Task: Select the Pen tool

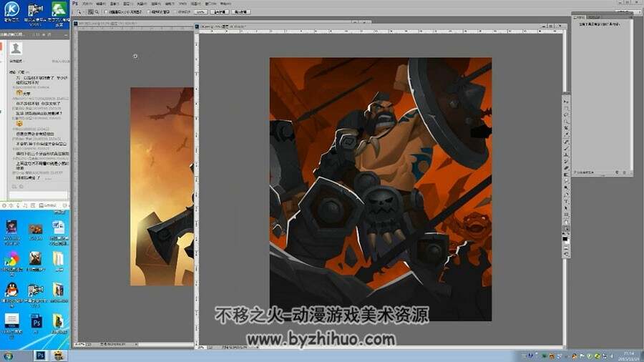Action: tap(567, 193)
